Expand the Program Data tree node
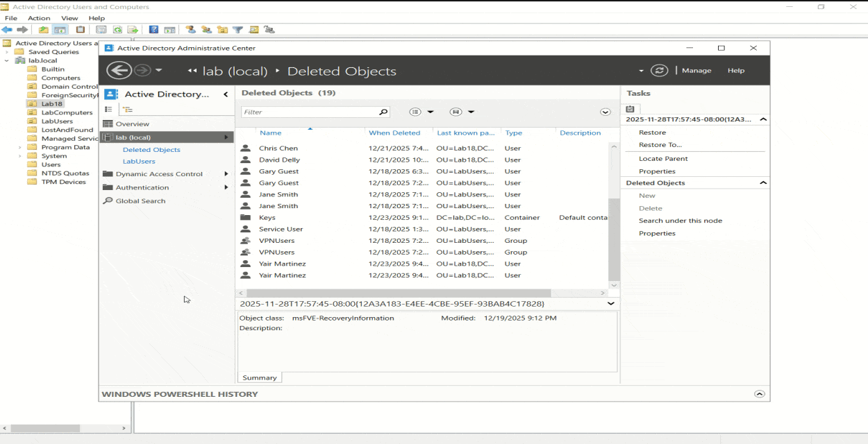Screen dimensions: 868x444 pos(19,147)
